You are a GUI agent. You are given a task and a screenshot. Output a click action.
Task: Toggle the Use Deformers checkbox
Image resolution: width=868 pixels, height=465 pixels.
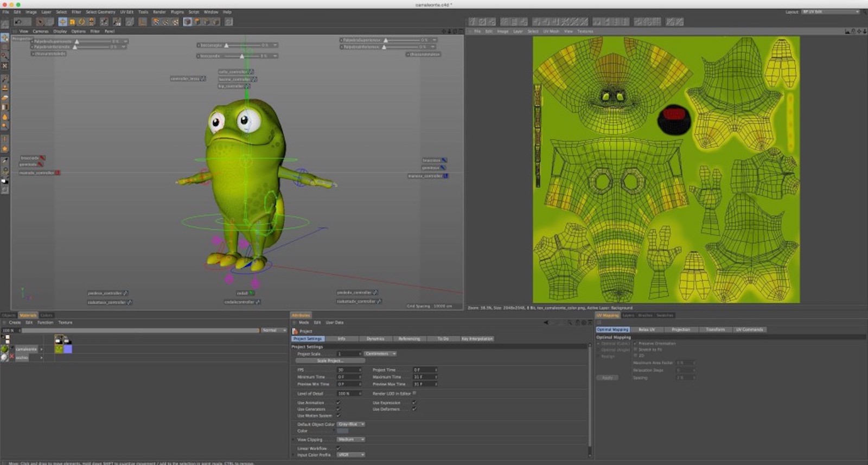413,409
